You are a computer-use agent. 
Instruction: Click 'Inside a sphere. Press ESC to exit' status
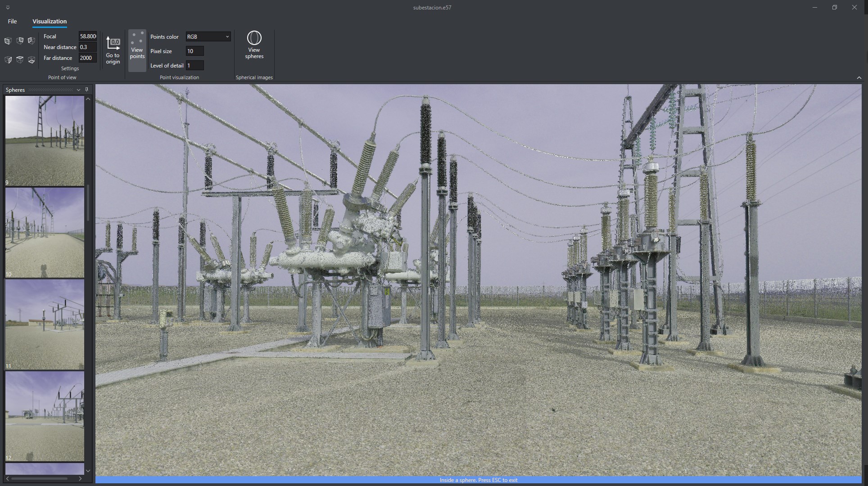[x=479, y=480]
